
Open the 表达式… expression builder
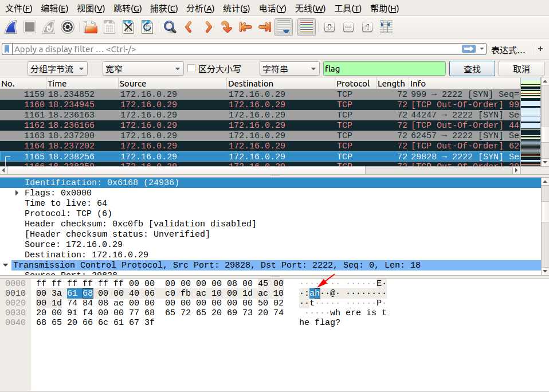pyautogui.click(x=508, y=50)
